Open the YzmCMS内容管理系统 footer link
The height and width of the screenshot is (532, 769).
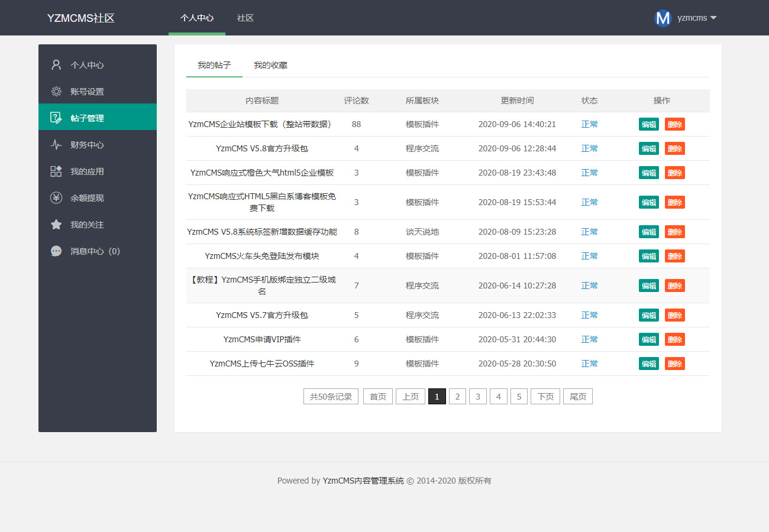click(x=363, y=481)
